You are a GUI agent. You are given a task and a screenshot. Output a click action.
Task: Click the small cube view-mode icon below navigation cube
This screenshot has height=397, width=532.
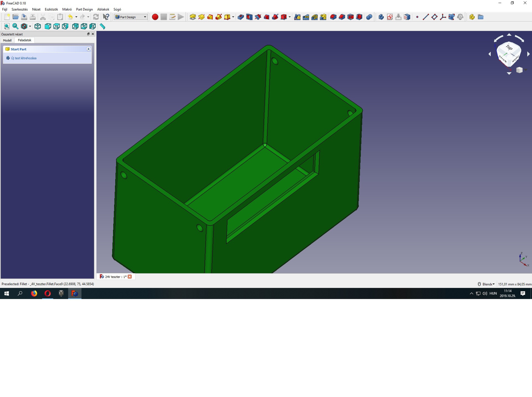tap(519, 70)
